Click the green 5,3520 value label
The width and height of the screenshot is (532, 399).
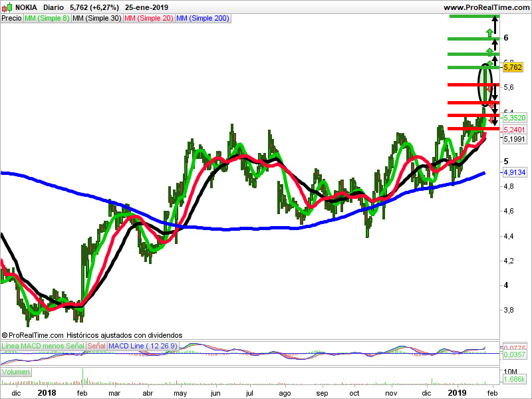(515, 118)
